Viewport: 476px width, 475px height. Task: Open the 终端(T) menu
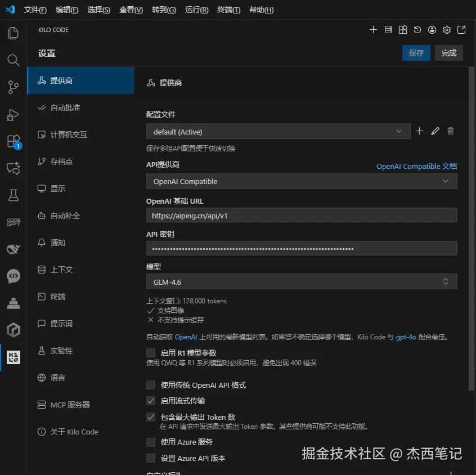[x=228, y=10]
